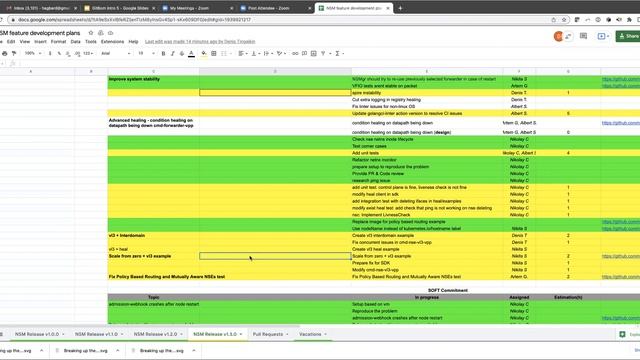Switch to the Google Slides browser tab
Image resolution: width=640 pixels, height=360 pixels.
click(x=120, y=8)
